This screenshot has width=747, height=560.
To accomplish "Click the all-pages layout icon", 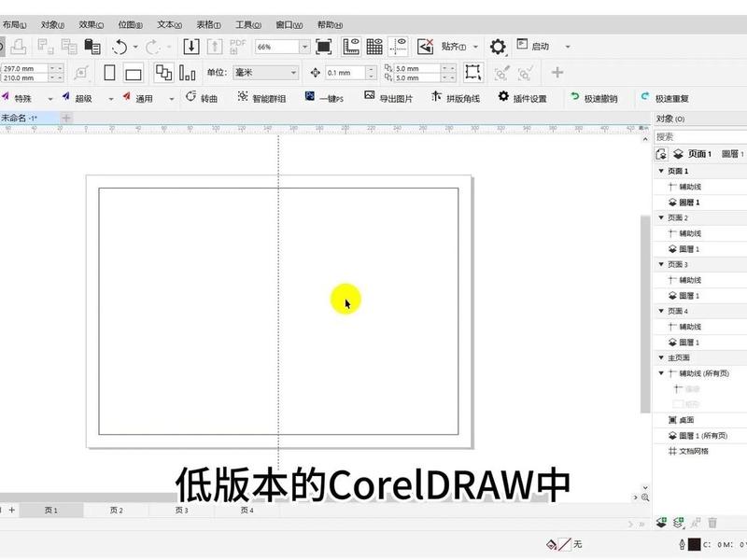I will point(164,73).
